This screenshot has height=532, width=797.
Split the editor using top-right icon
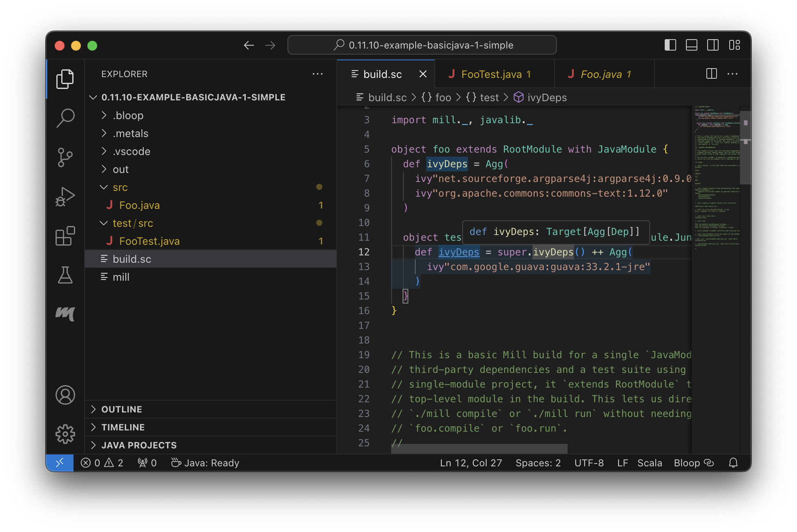[x=712, y=73]
